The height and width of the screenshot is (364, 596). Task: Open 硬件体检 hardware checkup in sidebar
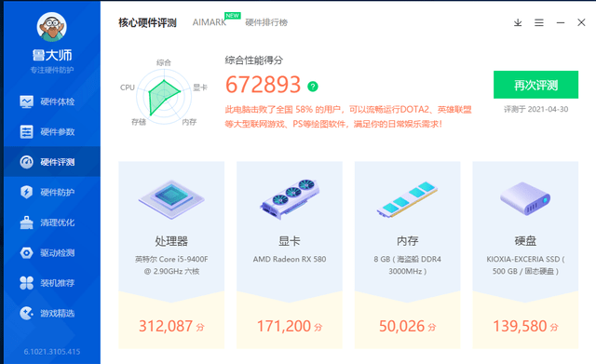click(52, 101)
